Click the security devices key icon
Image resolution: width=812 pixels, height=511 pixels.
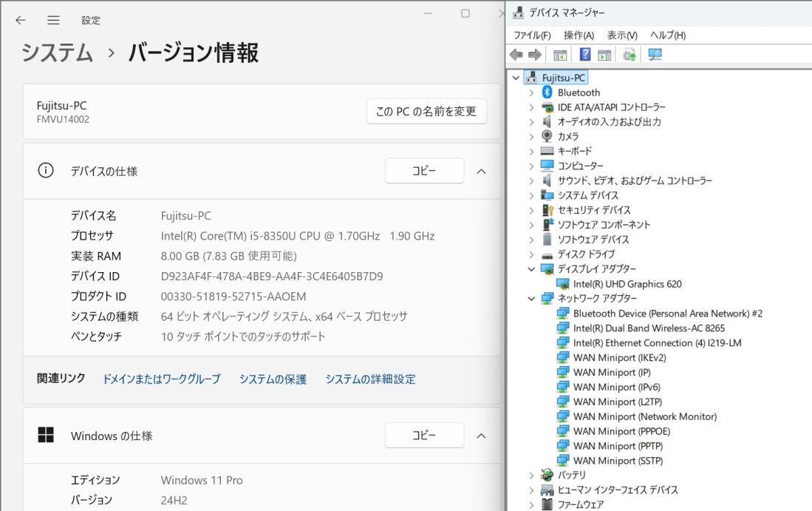(547, 210)
